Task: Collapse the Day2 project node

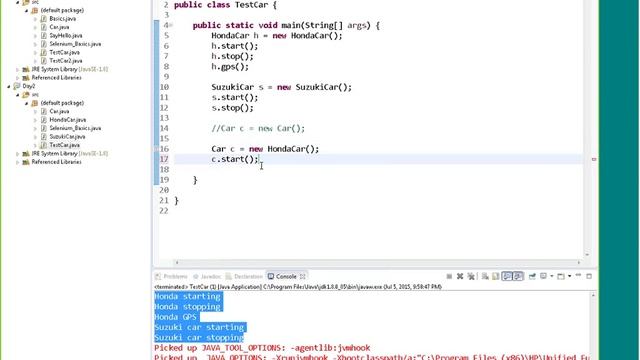Action: tap(9, 86)
